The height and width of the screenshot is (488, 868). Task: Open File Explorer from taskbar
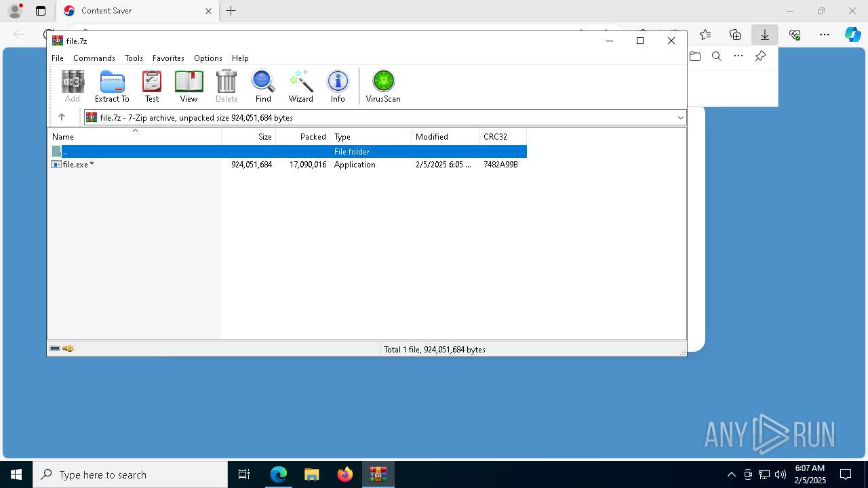click(311, 474)
